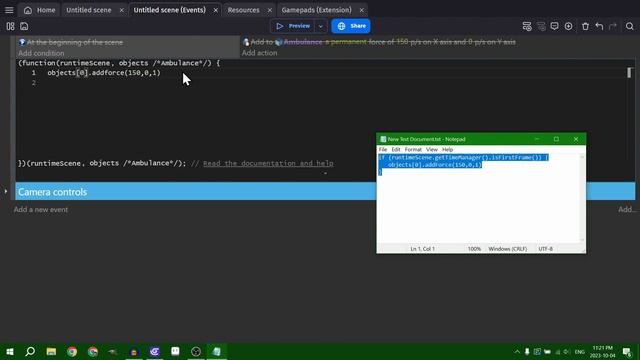Add a new event toolbar icon
Screen dimensions: 640x360
tap(527, 26)
